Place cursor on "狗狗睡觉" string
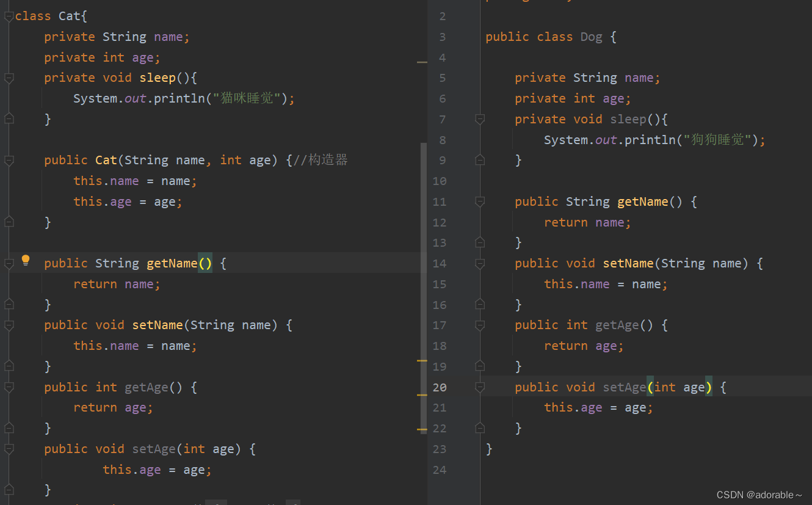812x505 pixels. click(717, 140)
